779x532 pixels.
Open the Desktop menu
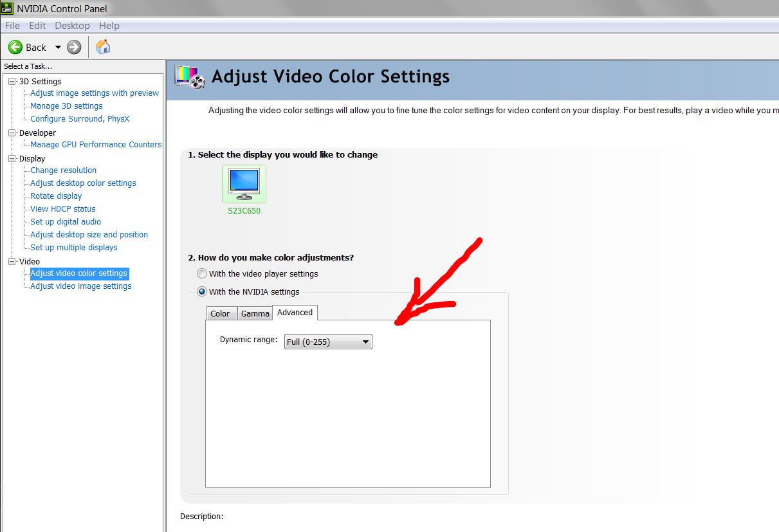pos(72,26)
